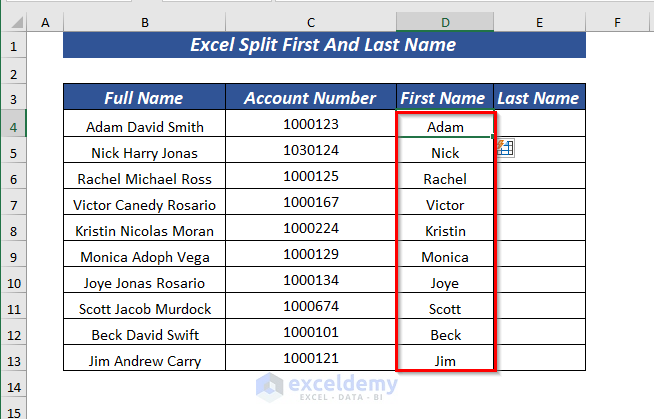Select the cell containing 'Monica Adoph Vega'

click(x=145, y=257)
